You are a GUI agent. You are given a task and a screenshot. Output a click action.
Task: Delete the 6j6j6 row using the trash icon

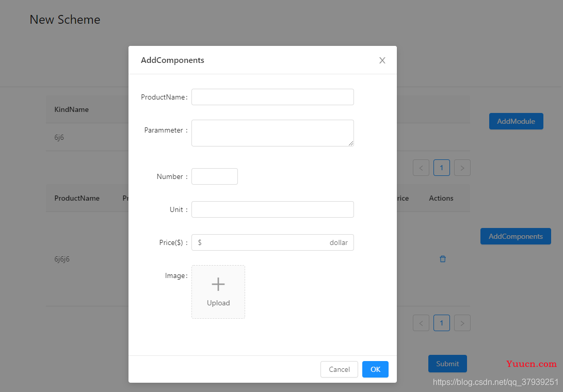pyautogui.click(x=443, y=259)
